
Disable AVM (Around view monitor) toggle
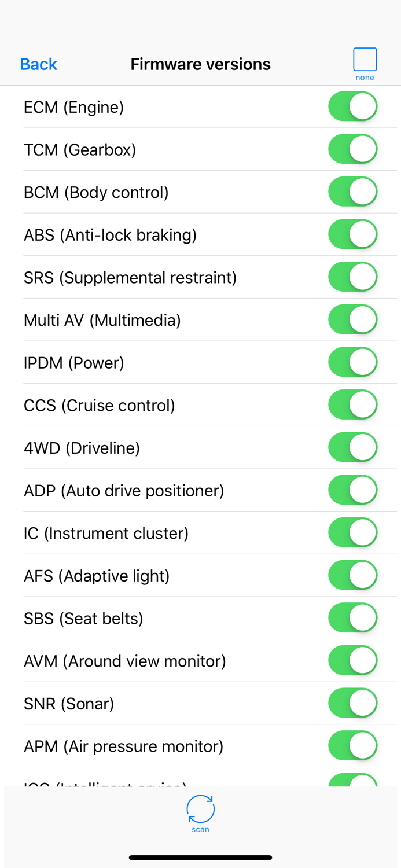[352, 661]
